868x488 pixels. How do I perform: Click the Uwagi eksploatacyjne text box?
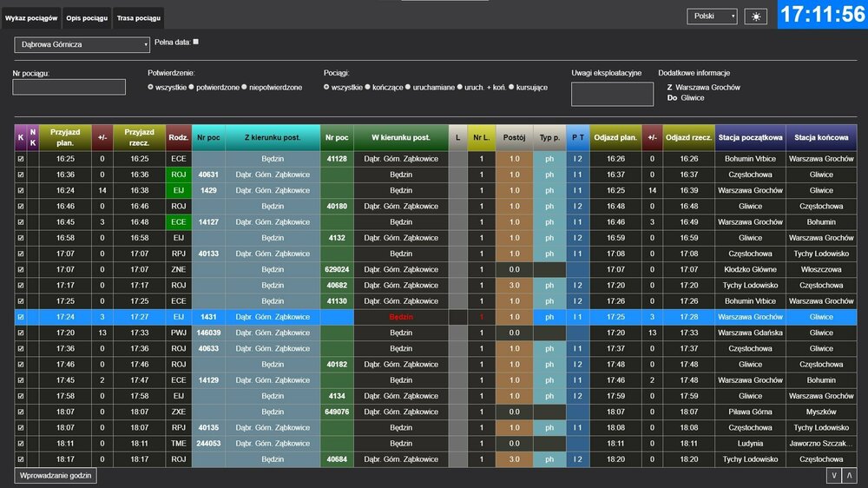pos(612,94)
